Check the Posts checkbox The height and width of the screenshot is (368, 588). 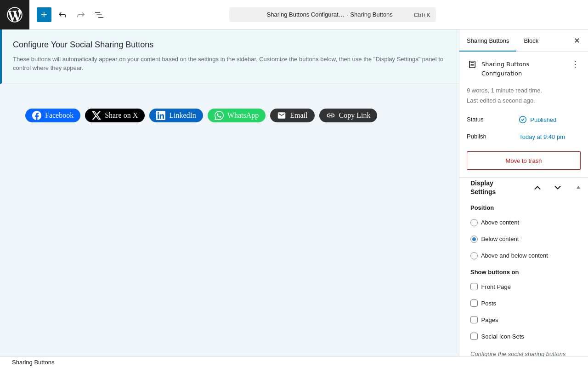tap(474, 303)
